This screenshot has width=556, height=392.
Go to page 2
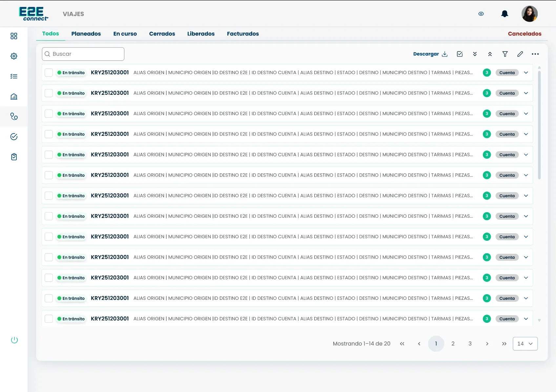click(453, 344)
